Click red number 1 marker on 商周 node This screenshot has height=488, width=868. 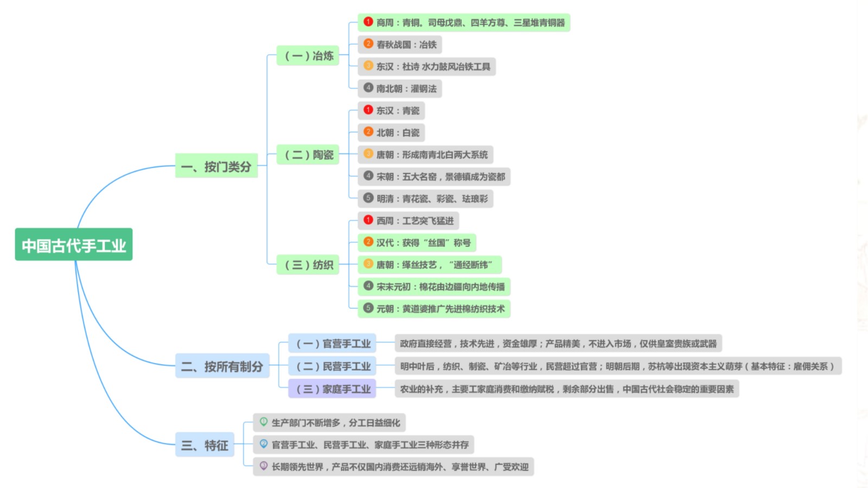(368, 22)
